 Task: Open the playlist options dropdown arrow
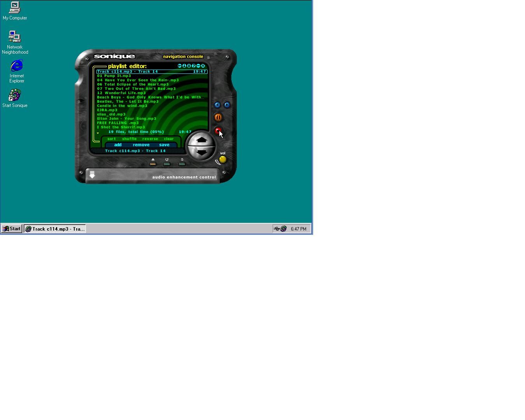[98, 133]
